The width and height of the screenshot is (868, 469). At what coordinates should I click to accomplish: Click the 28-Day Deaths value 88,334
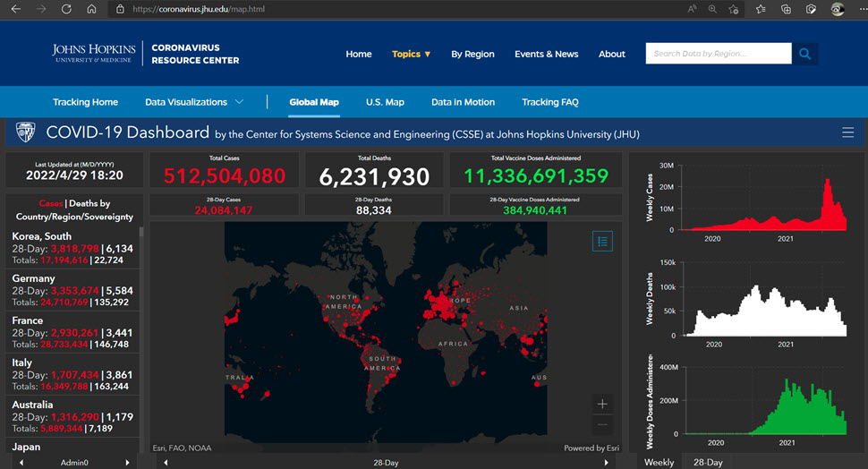tap(374, 210)
